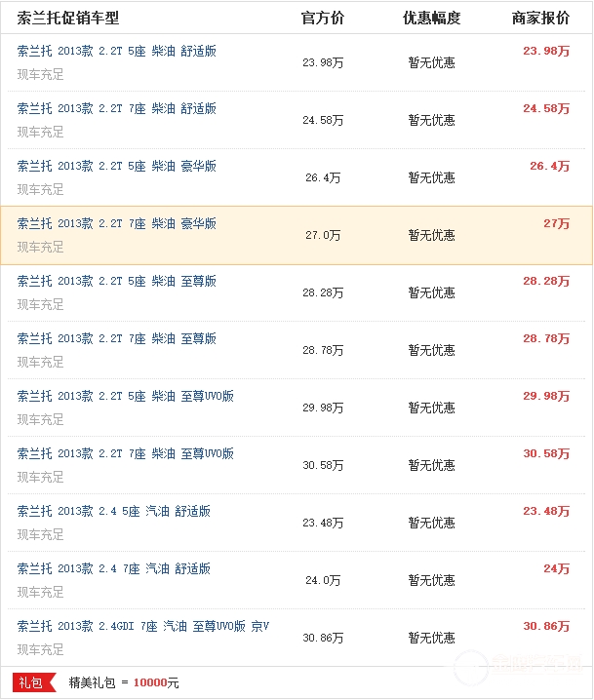Click the 商家报价 column header

[540, 19]
